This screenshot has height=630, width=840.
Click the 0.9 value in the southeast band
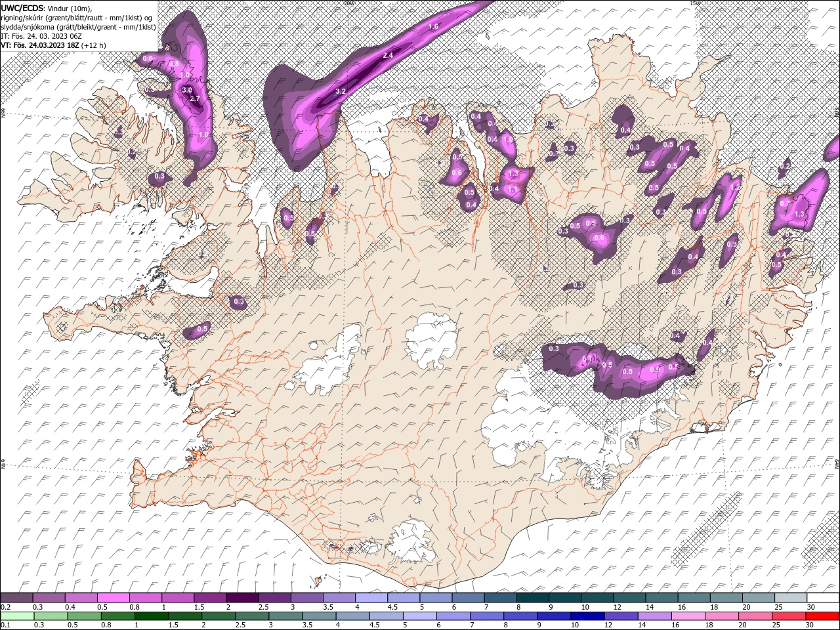click(x=654, y=369)
